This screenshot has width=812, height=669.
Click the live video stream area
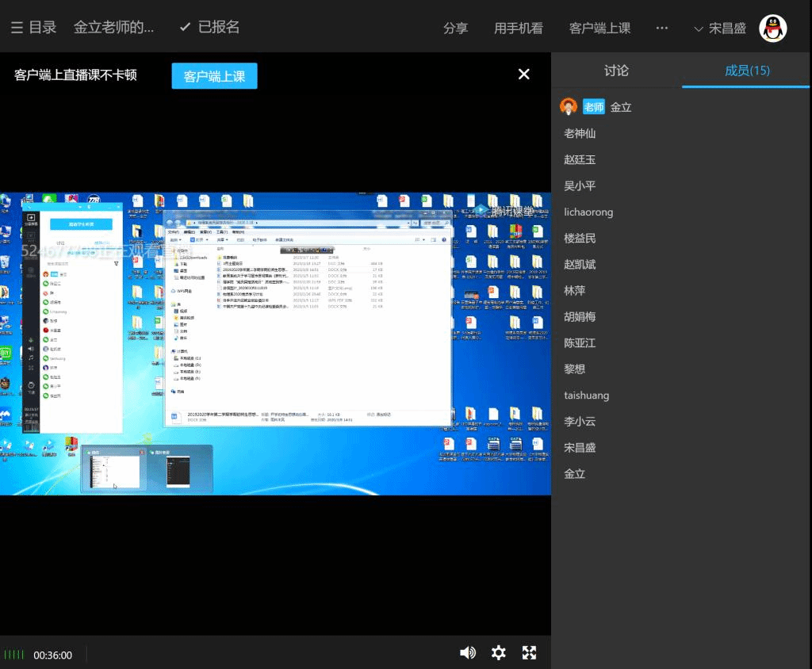(275, 343)
